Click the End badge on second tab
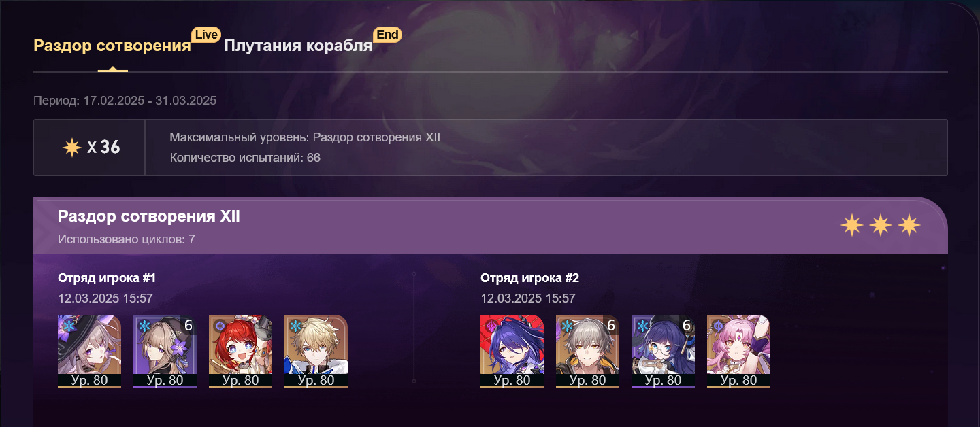Viewport: 980px width, 427px height. pyautogui.click(x=387, y=35)
